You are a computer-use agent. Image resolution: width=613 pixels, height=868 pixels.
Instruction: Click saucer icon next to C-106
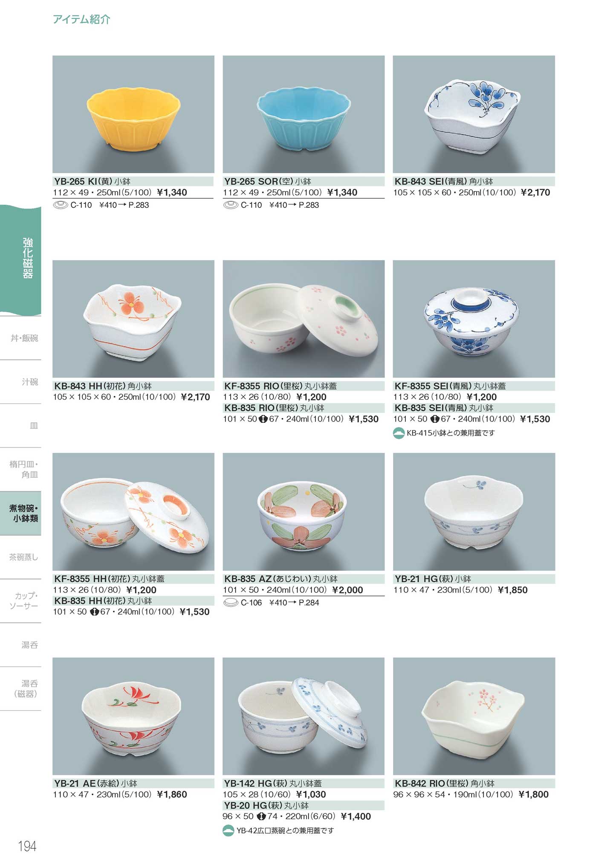coord(231,603)
